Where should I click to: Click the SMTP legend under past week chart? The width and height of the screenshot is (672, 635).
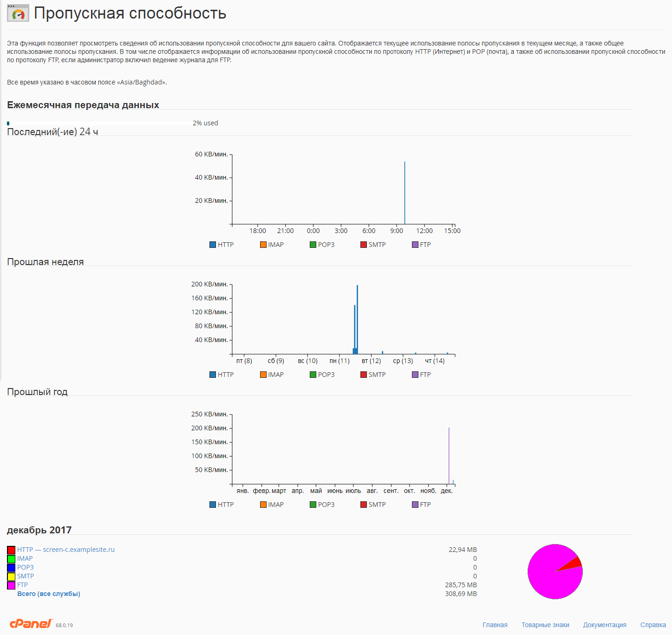click(x=373, y=375)
